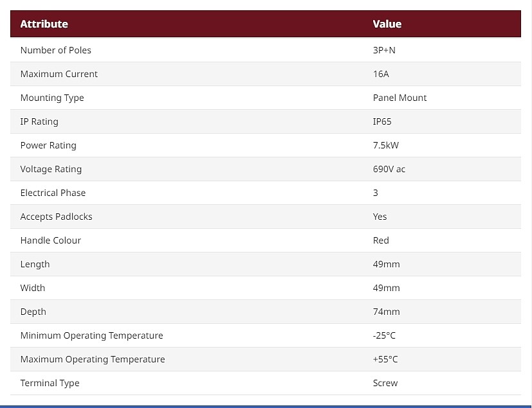Select the Maximum Current attribute

59,74
